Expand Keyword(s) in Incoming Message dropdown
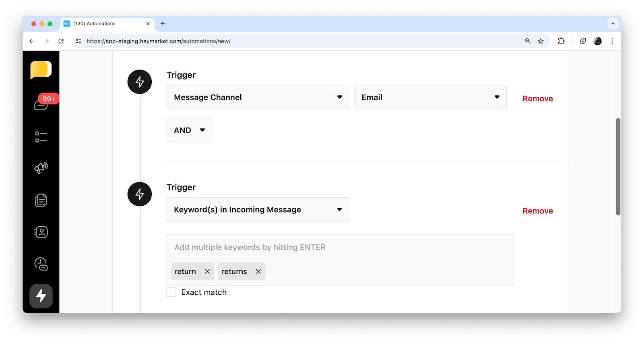644x343 pixels. pos(258,209)
